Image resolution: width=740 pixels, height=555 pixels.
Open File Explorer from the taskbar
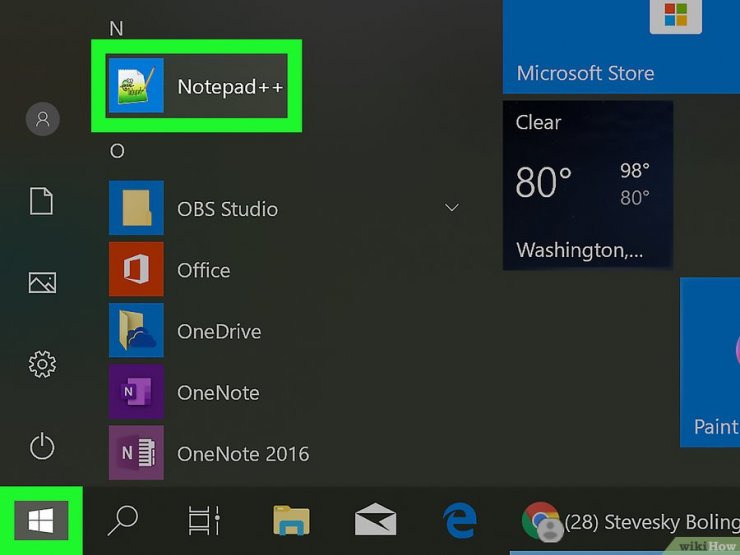[x=291, y=520]
